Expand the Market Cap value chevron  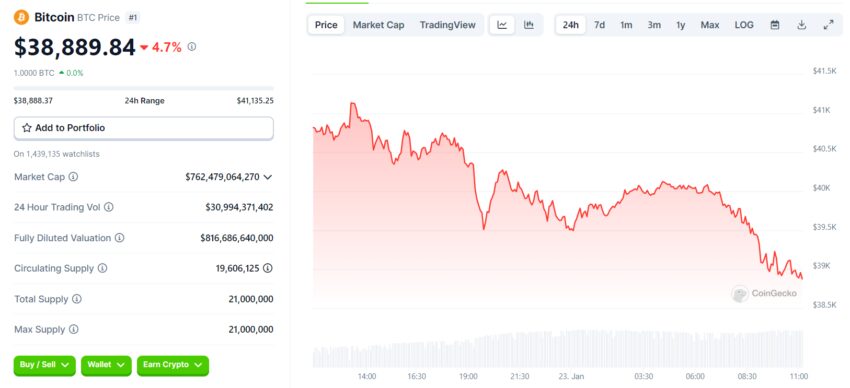click(267, 177)
